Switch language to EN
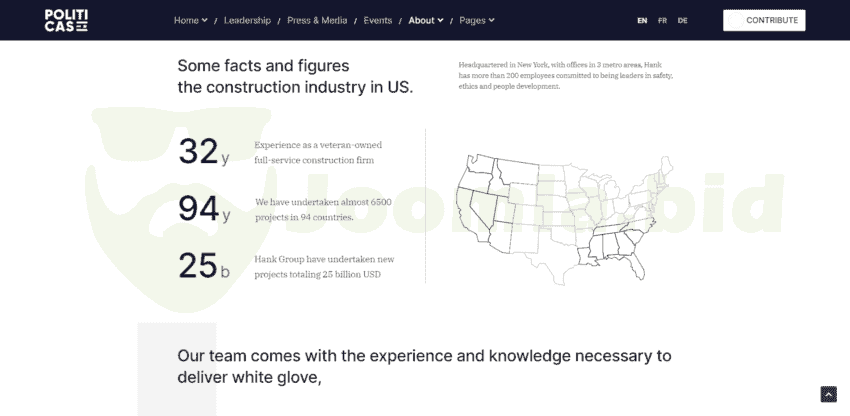 click(642, 21)
